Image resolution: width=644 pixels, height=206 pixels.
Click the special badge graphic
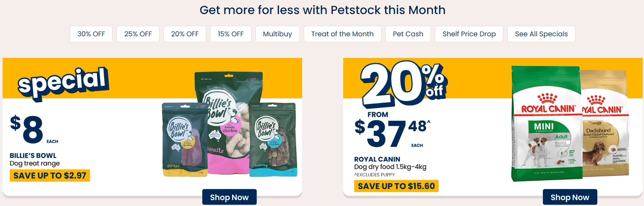[63, 82]
